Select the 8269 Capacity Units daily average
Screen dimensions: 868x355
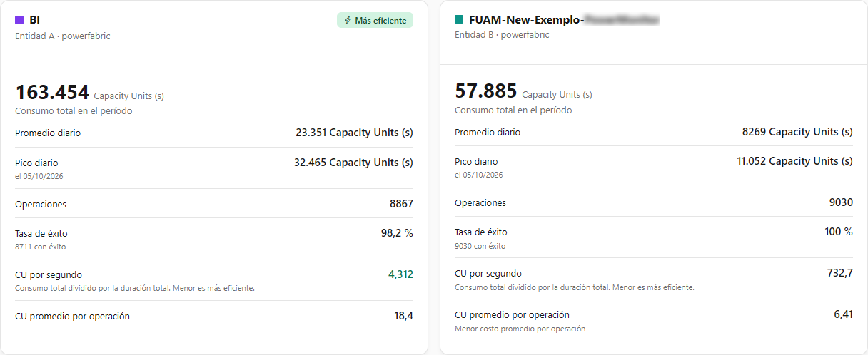(797, 132)
